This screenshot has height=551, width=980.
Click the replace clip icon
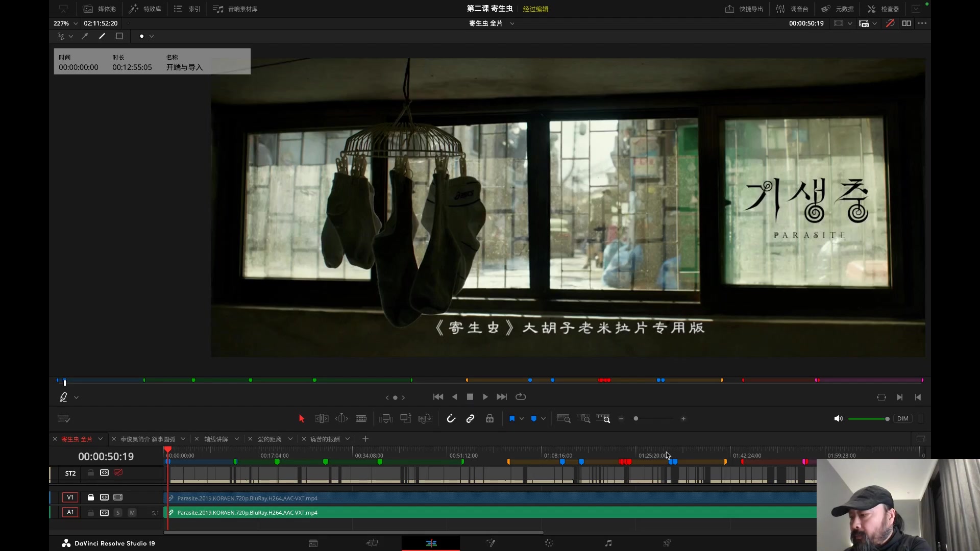point(425,419)
